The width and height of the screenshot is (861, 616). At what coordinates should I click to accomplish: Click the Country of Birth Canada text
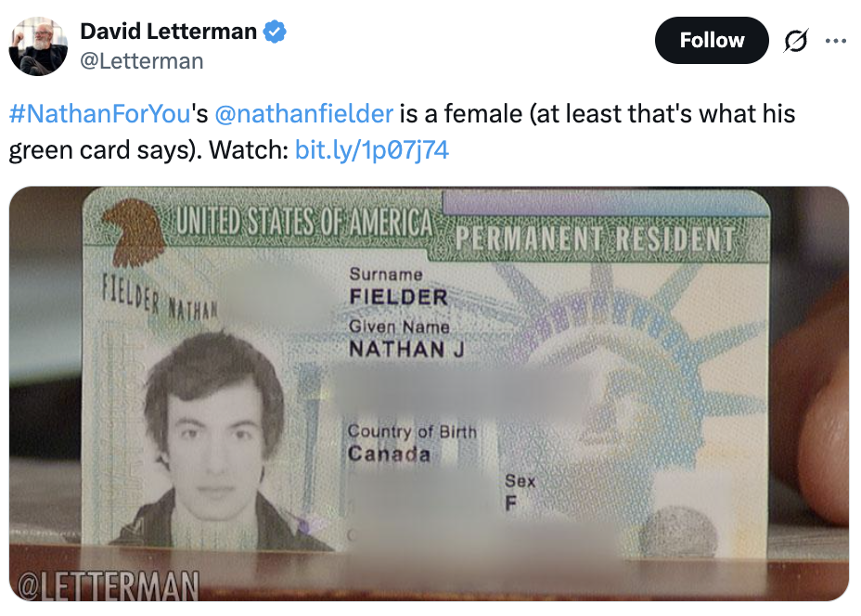point(412,443)
